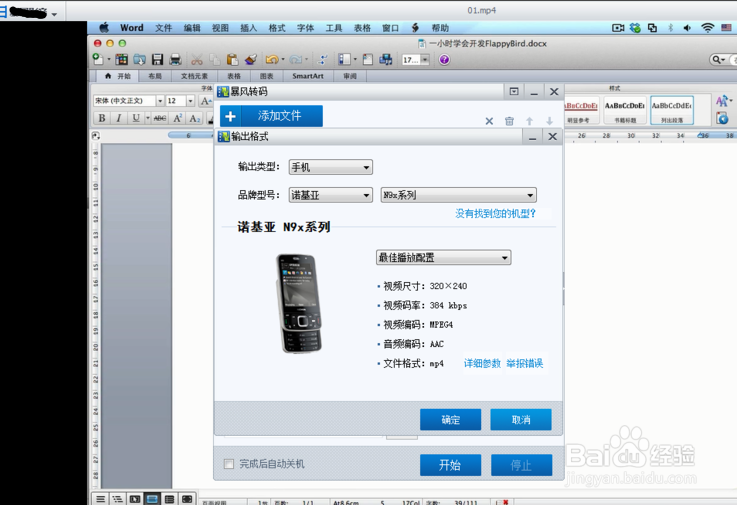This screenshot has height=505, width=737.
Task: Select 书籍标题 style thumbnail
Action: [624, 110]
